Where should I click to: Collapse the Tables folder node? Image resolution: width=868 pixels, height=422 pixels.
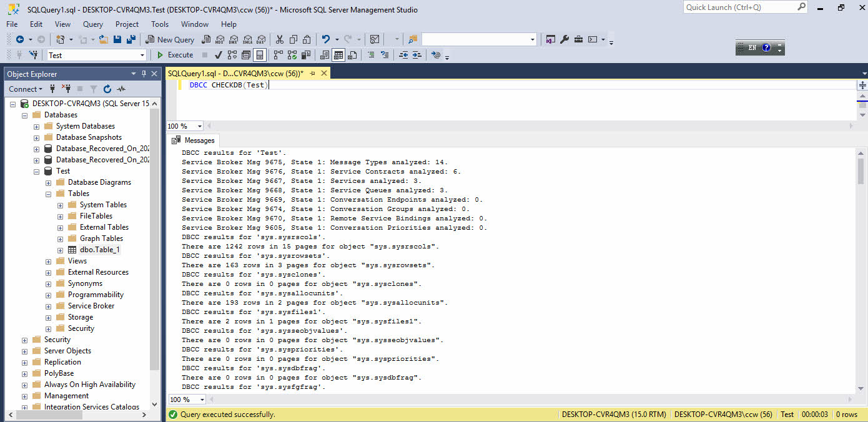coord(48,194)
